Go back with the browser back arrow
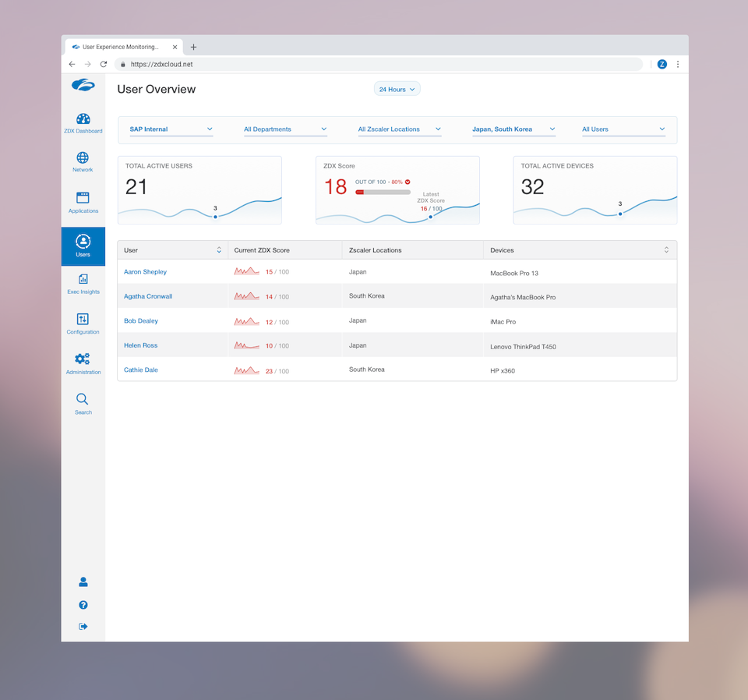Screen dimensions: 748x700 click(72, 64)
